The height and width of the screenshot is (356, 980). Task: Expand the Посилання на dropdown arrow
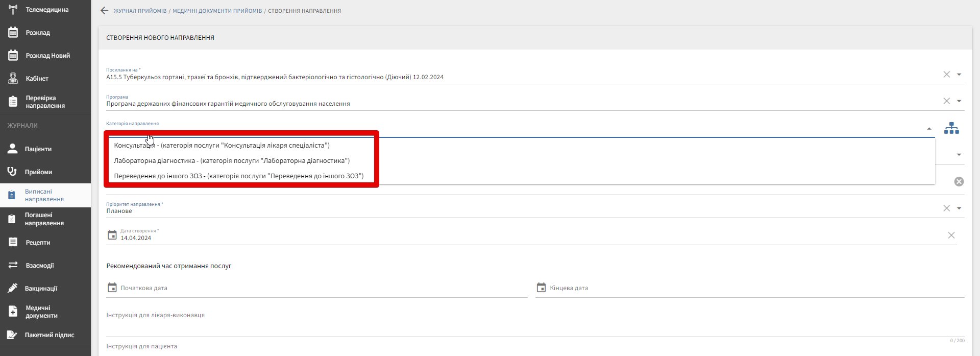coord(959,75)
